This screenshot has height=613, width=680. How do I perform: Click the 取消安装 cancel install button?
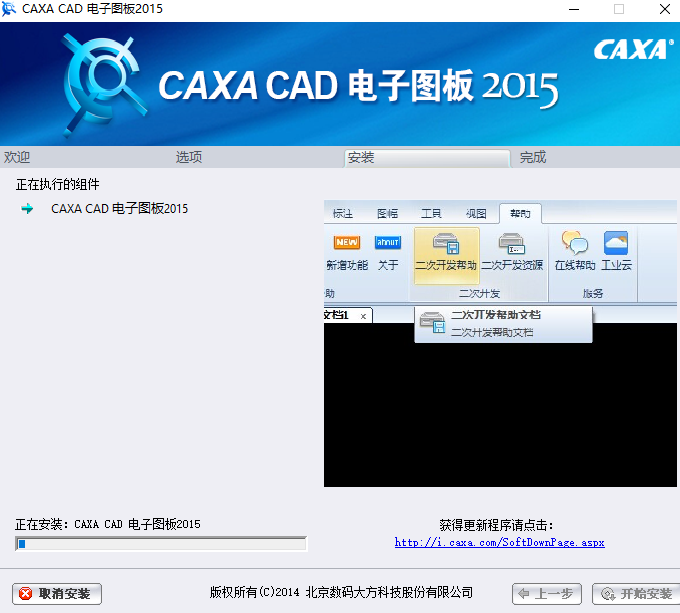57,593
